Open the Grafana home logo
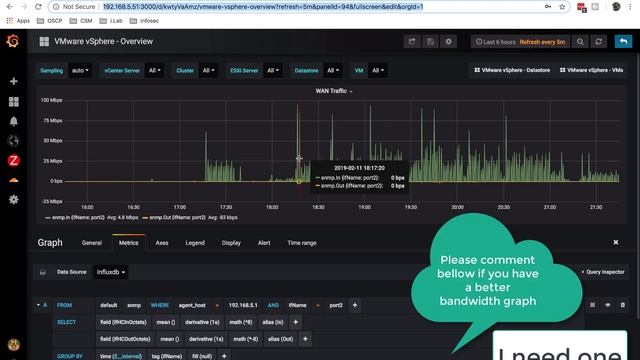Screen dimensions: 640x360 [13, 41]
